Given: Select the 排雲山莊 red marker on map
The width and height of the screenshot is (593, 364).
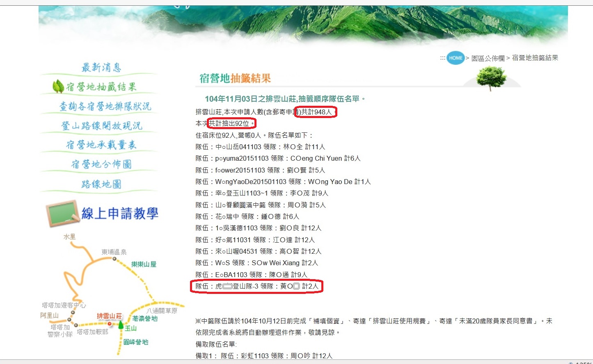Looking at the screenshot, I should point(110,323).
